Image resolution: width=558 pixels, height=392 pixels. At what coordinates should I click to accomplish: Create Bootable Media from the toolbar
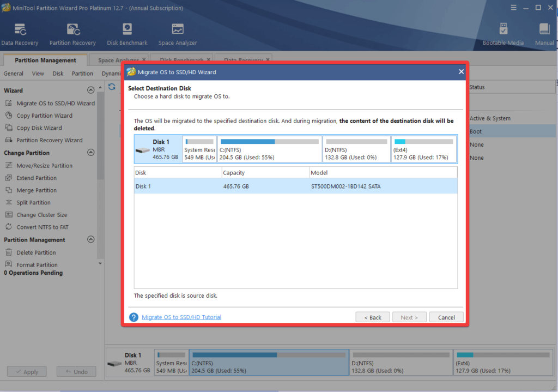coord(503,34)
